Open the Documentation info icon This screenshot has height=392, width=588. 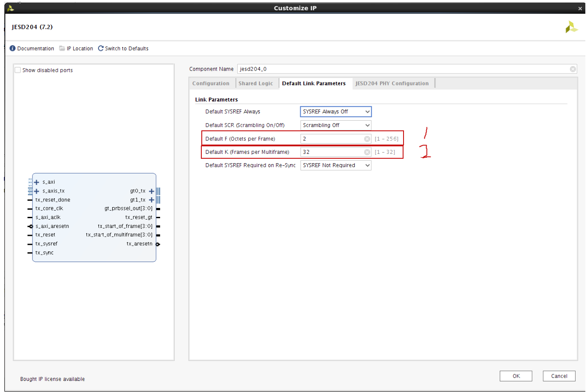12,49
